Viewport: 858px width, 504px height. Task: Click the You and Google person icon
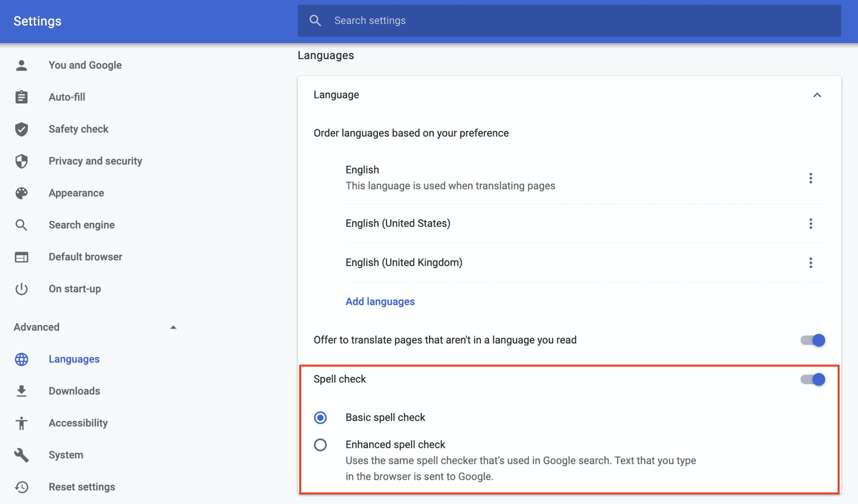21,65
